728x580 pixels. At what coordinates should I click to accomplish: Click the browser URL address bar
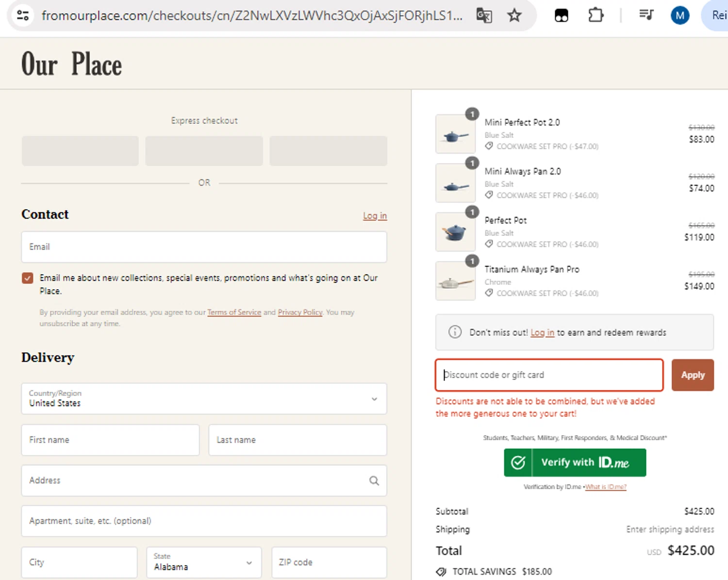pos(251,16)
